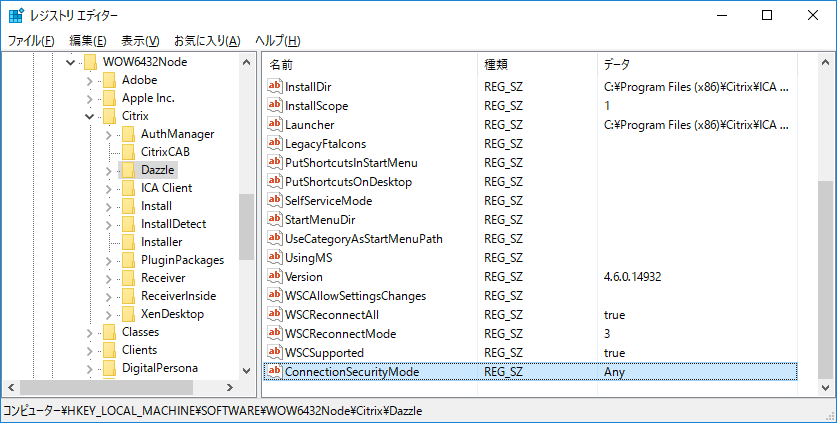Click the Registry Editor app icon in title bar
Screen dimensions: 837x423
16,16
